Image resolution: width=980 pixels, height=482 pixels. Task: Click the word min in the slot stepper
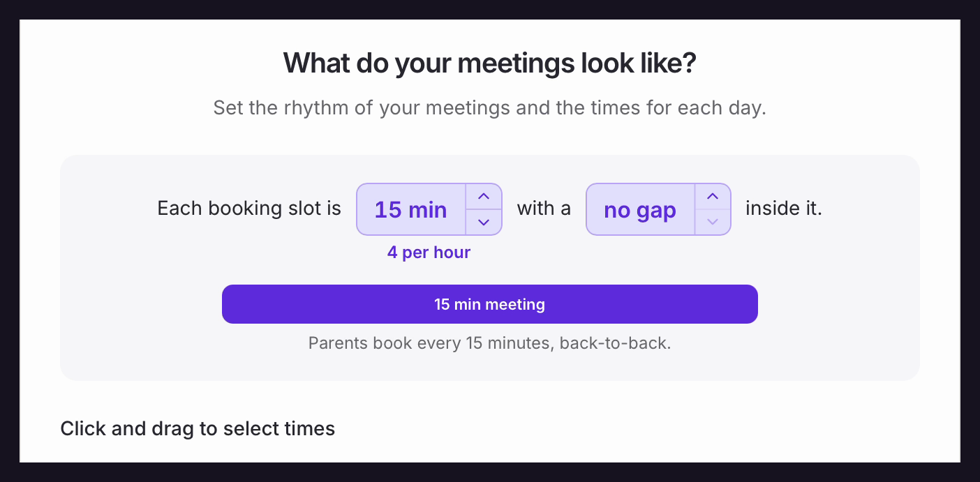point(426,209)
